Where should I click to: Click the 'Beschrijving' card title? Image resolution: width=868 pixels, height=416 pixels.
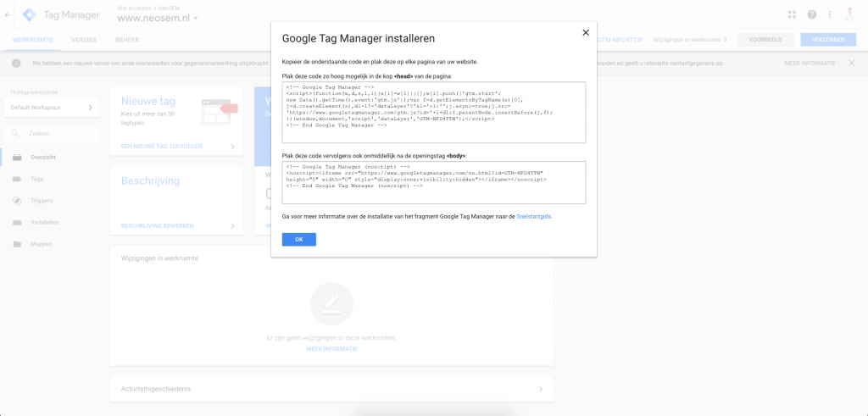click(150, 181)
